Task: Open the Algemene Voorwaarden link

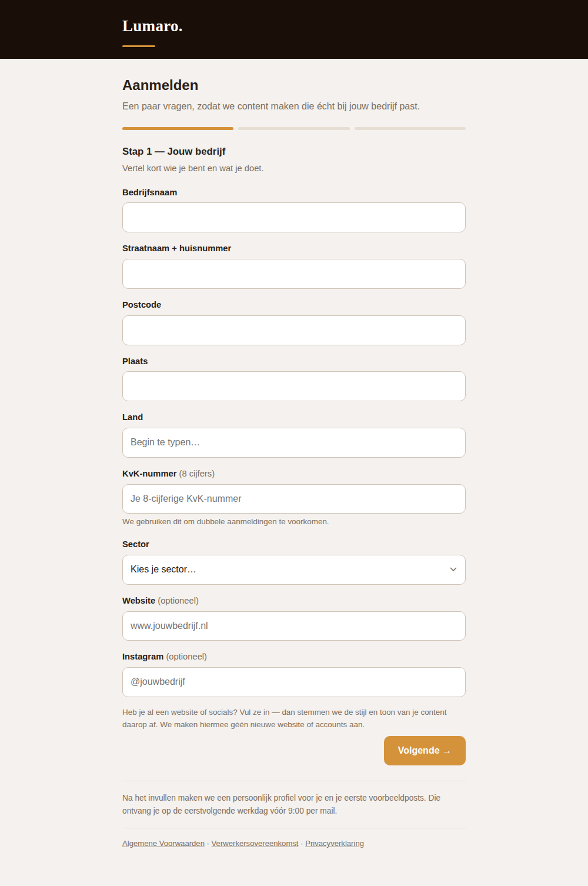Action: (x=163, y=844)
